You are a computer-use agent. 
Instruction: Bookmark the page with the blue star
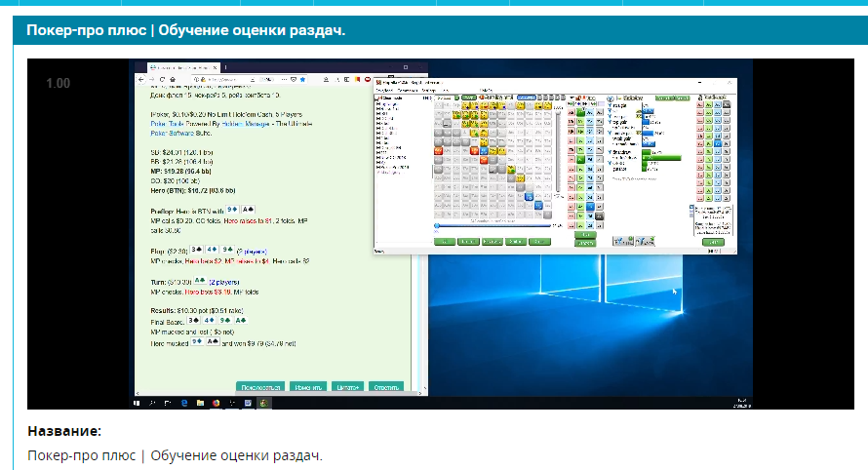(302, 80)
